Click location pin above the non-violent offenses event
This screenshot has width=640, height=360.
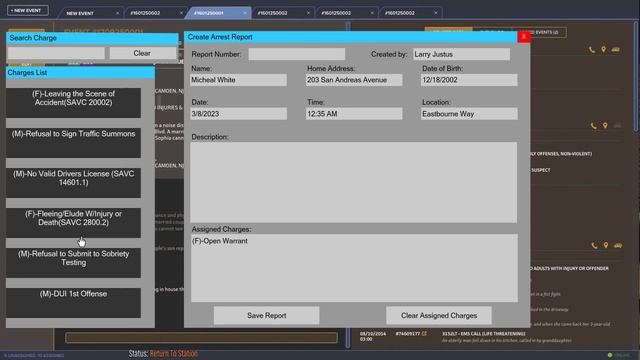tap(605, 125)
